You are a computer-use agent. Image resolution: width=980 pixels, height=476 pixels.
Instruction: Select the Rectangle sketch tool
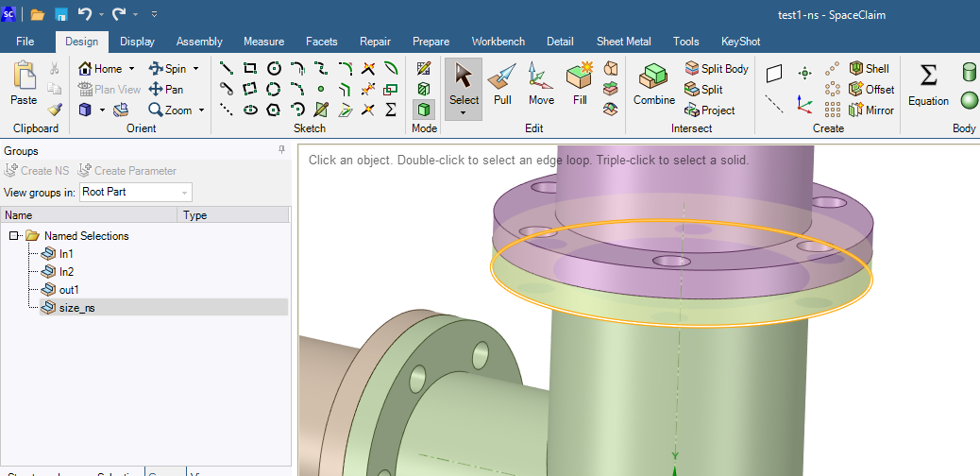tap(250, 68)
